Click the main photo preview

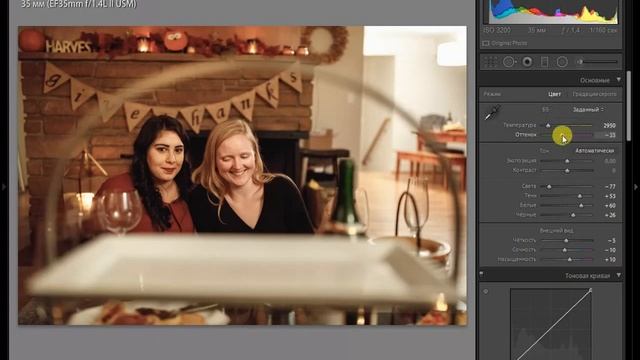242,176
